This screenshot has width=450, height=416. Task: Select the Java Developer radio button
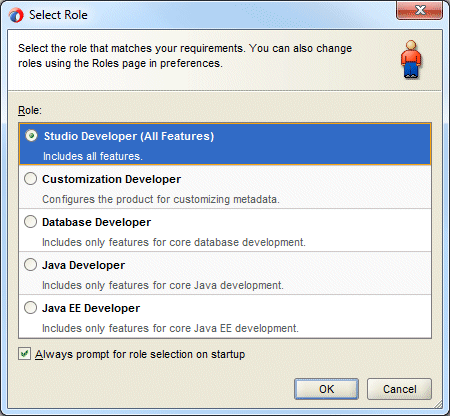(x=30, y=265)
